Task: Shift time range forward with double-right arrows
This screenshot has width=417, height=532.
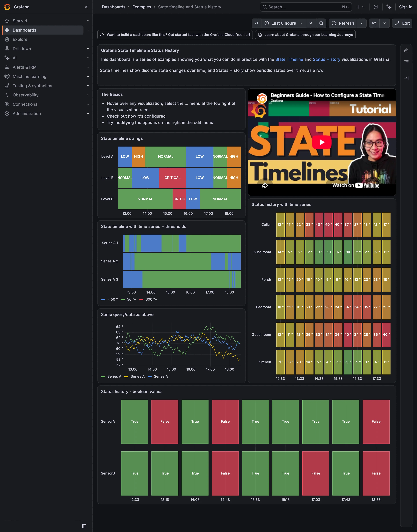Action: tap(311, 23)
